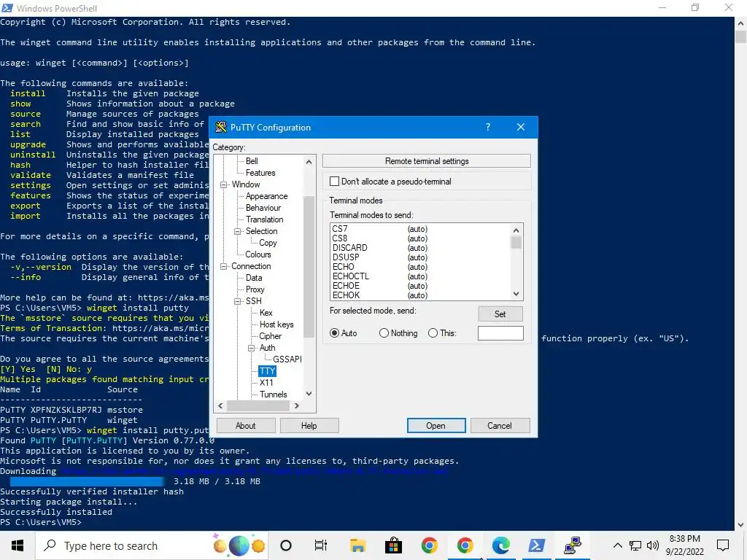Show hidden system tray icons
The image size is (747, 560).
pyautogui.click(x=617, y=545)
